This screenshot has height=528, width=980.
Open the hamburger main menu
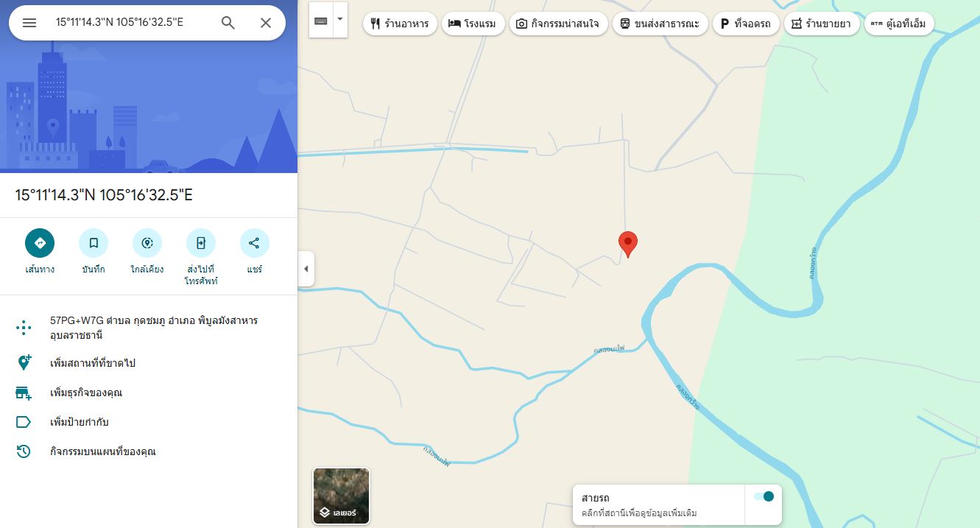point(29,23)
